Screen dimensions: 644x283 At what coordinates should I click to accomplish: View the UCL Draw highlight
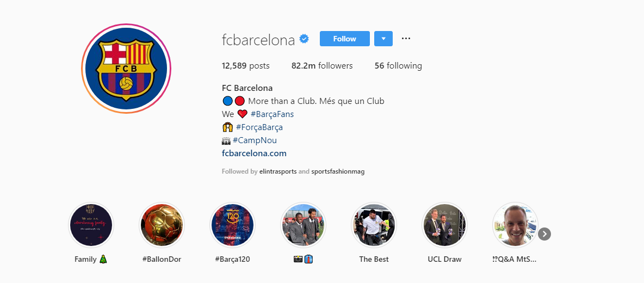point(444,225)
